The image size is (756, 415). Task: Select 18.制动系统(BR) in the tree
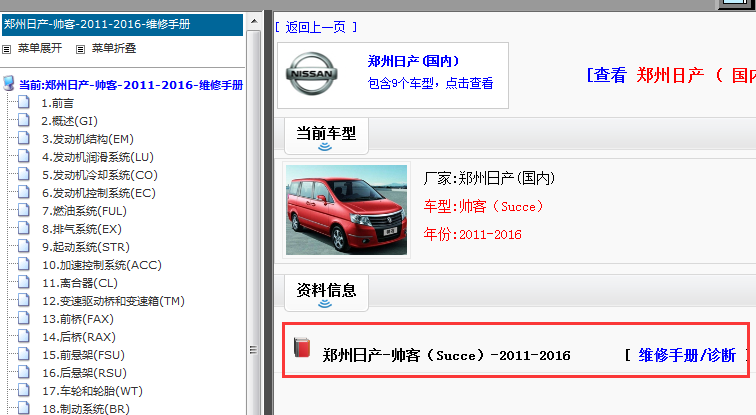coord(86,409)
